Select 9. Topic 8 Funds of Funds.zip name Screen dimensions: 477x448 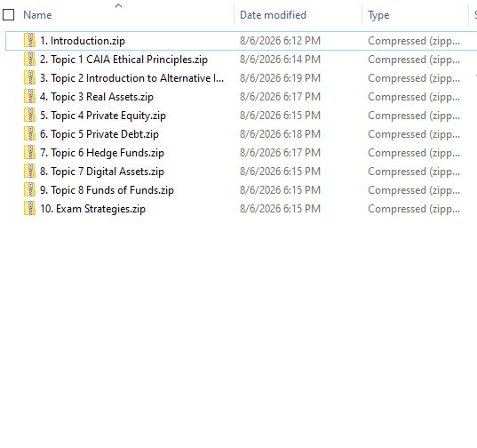coord(107,190)
